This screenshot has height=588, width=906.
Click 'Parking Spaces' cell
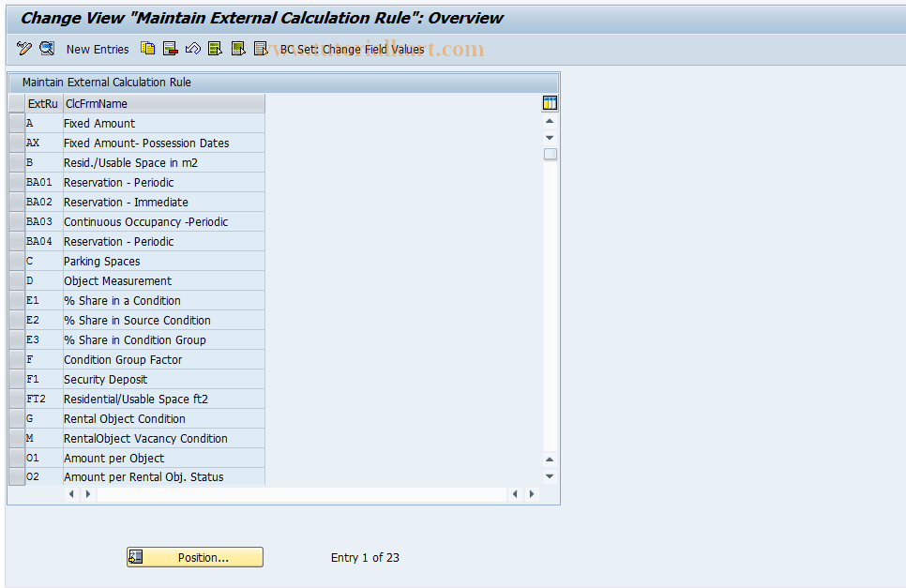pos(163,261)
